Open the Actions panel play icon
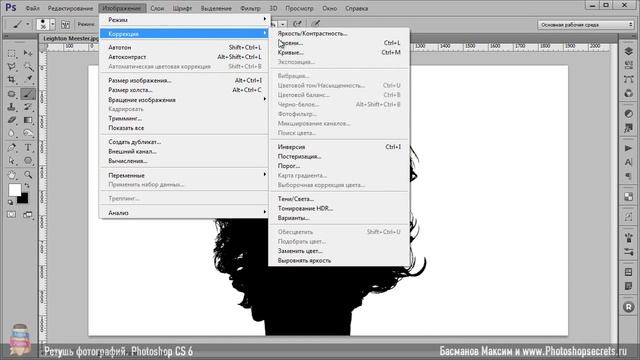Screen dimensions: 640x360 click(x=629, y=148)
